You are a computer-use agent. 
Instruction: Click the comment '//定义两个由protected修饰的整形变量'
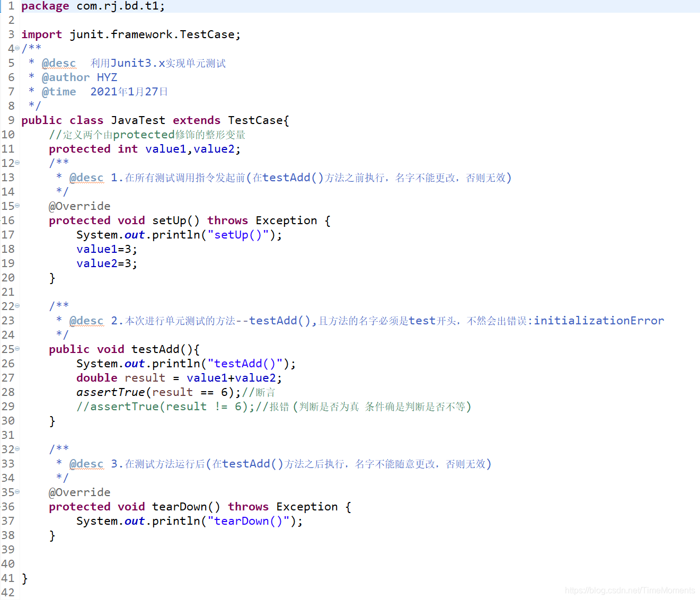click(147, 135)
